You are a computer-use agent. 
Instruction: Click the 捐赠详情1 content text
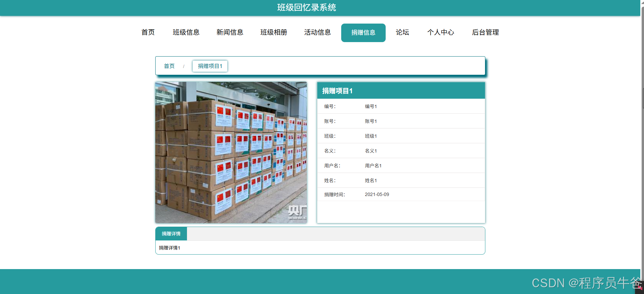pyautogui.click(x=169, y=248)
